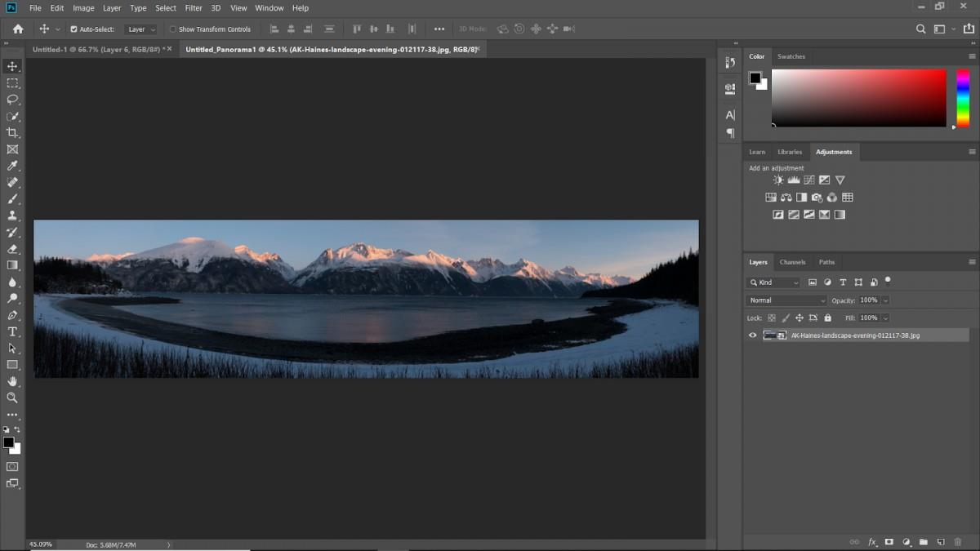The width and height of the screenshot is (980, 551).
Task: Select the Rectangular Marquee tool
Action: tap(12, 83)
